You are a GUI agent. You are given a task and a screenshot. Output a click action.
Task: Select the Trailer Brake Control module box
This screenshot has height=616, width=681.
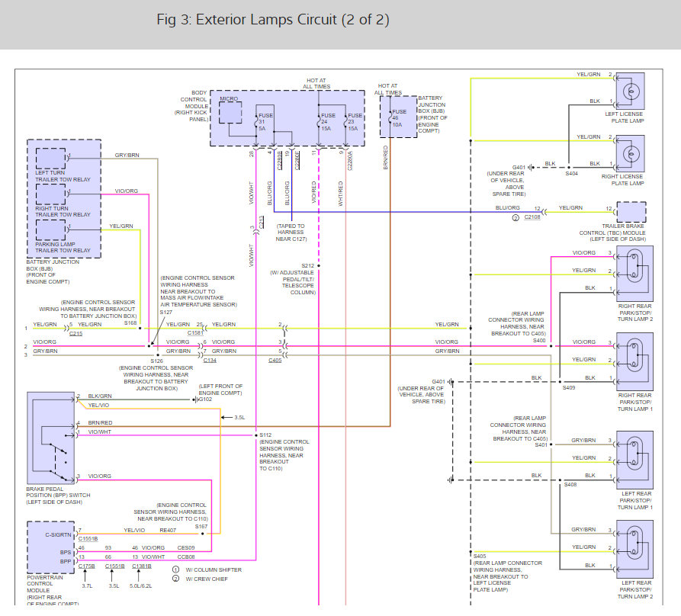pos(631,212)
